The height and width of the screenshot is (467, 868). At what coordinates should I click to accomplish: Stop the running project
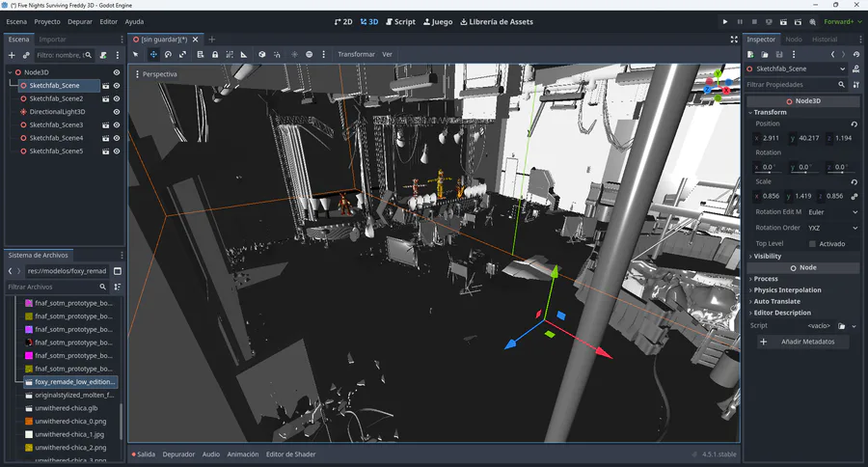(754, 21)
